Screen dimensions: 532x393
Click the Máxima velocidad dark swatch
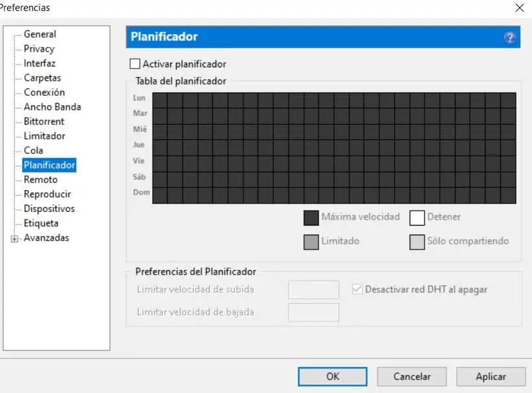point(311,218)
